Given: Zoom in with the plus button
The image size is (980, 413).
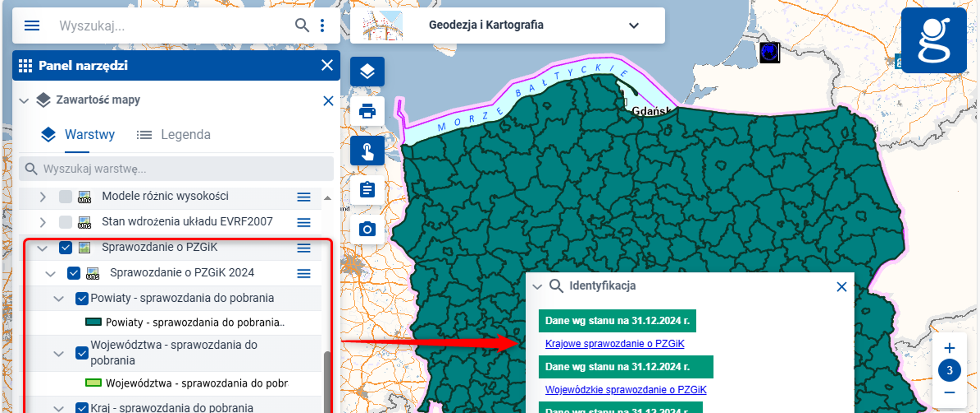Looking at the screenshot, I should click(x=949, y=348).
